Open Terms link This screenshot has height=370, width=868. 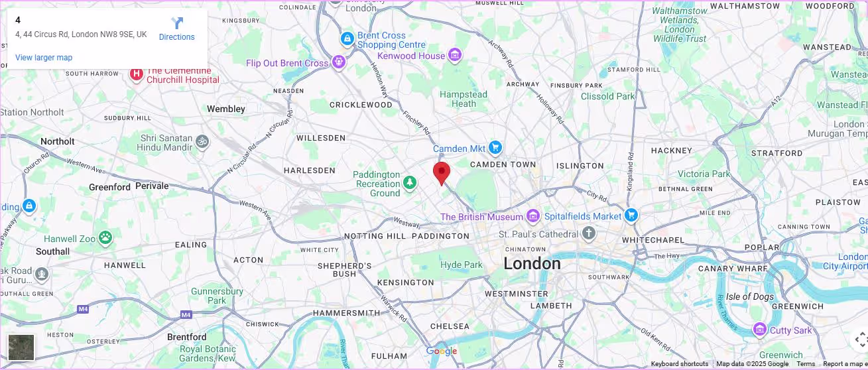(x=806, y=364)
